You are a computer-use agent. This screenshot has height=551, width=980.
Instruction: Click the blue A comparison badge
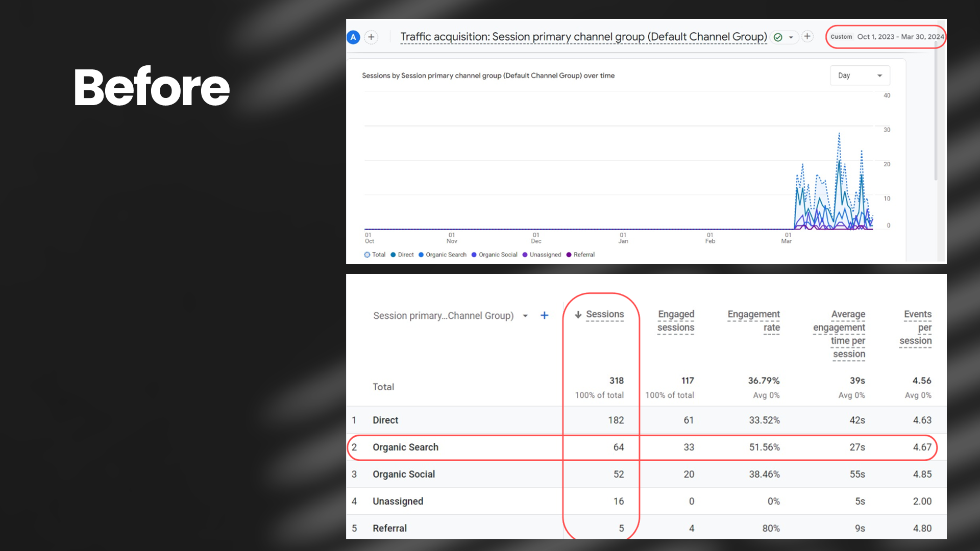coord(353,37)
